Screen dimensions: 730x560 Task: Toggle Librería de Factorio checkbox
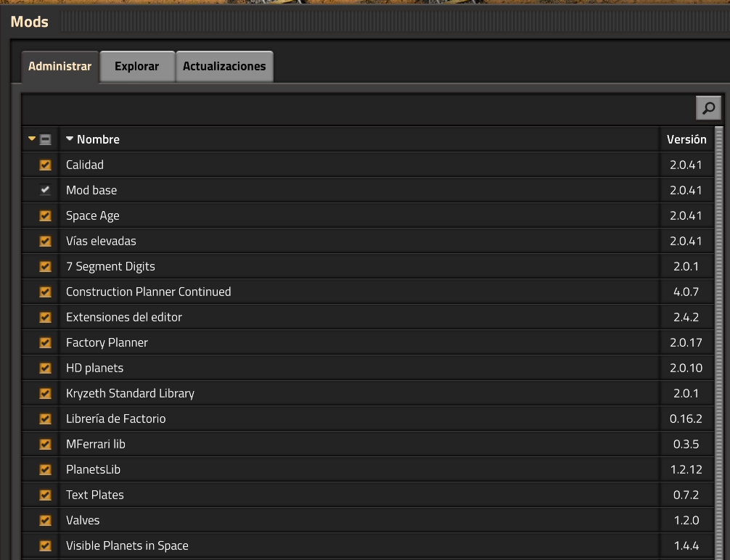[45, 419]
